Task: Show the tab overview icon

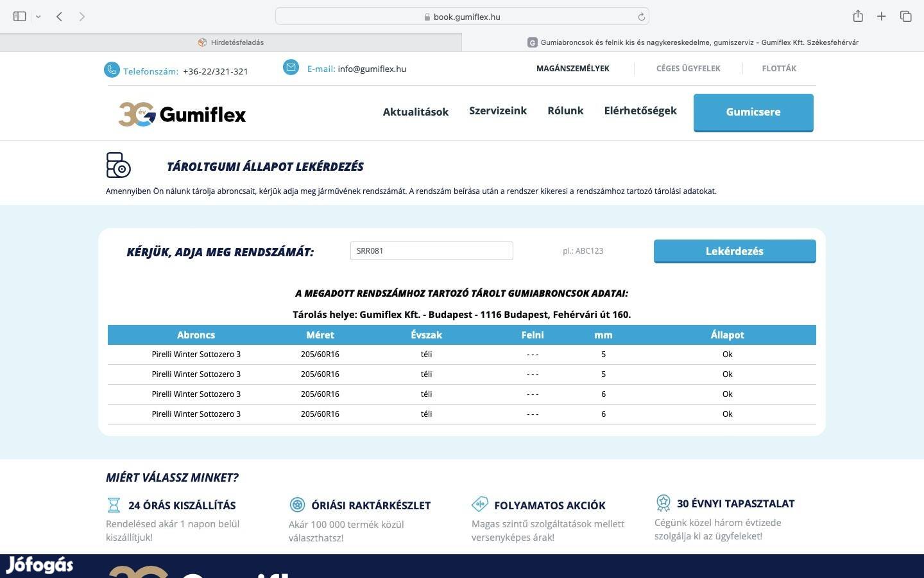Action: tap(905, 16)
